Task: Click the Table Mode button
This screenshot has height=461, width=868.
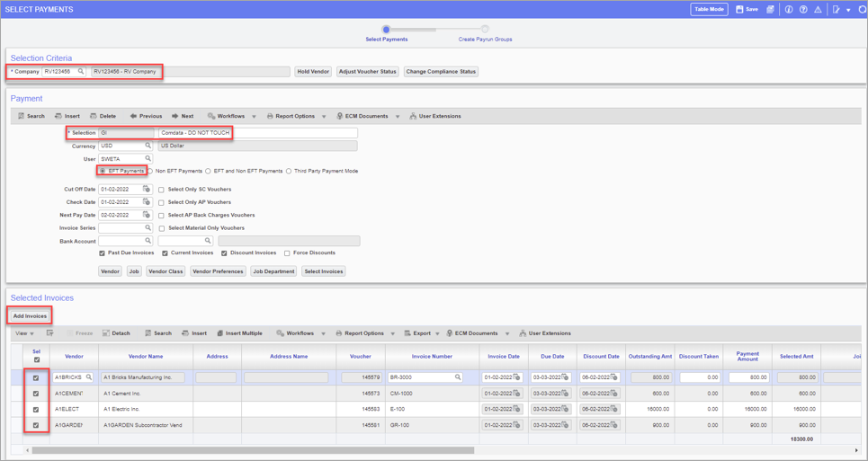Action: coord(709,9)
